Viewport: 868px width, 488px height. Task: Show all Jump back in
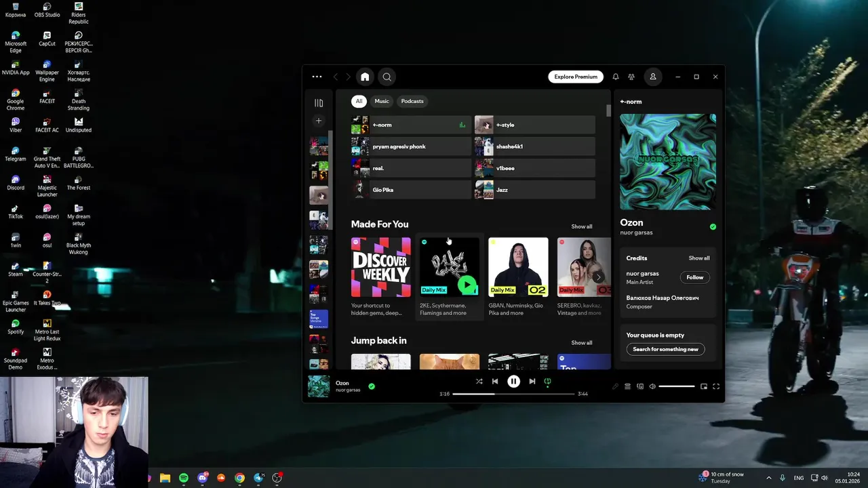[x=581, y=343]
